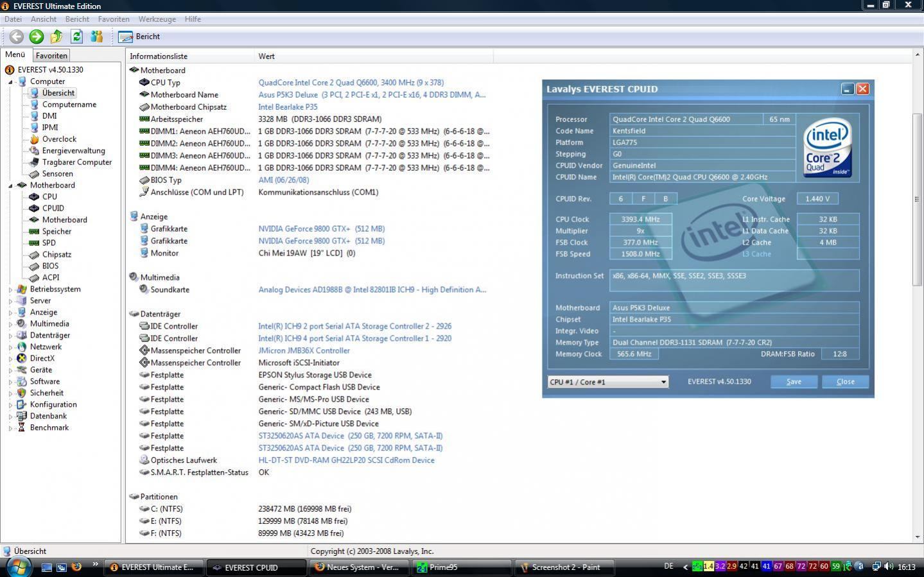The image size is (924, 577).
Task: Click the green Forward arrow icon
Action: pos(37,37)
